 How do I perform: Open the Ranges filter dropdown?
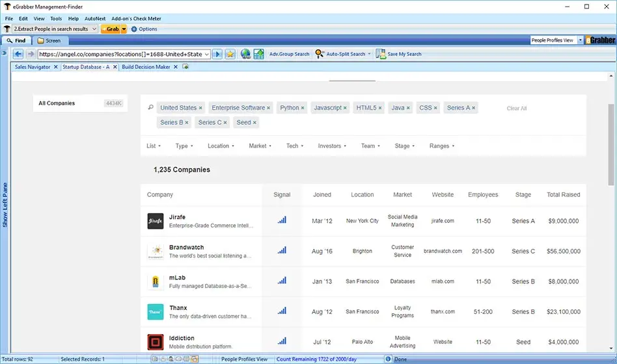(x=442, y=146)
